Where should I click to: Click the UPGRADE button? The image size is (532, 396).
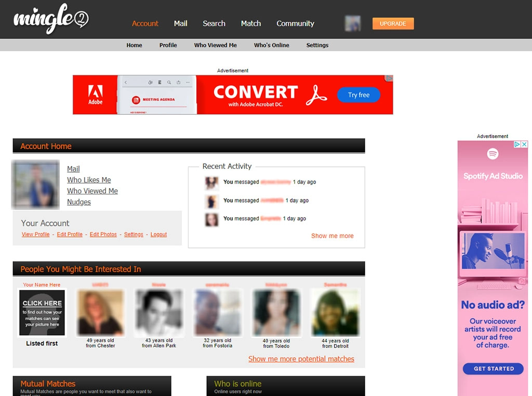393,23
